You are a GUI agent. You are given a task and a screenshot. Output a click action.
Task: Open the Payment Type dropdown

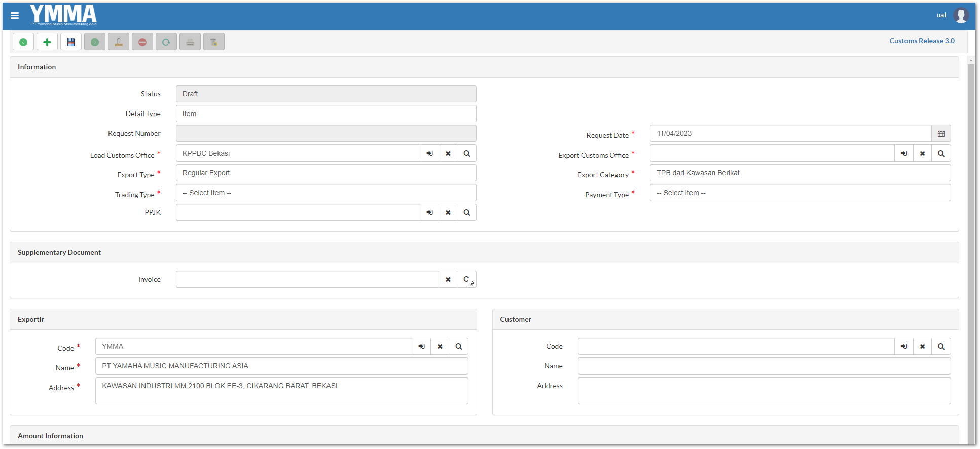click(x=800, y=193)
